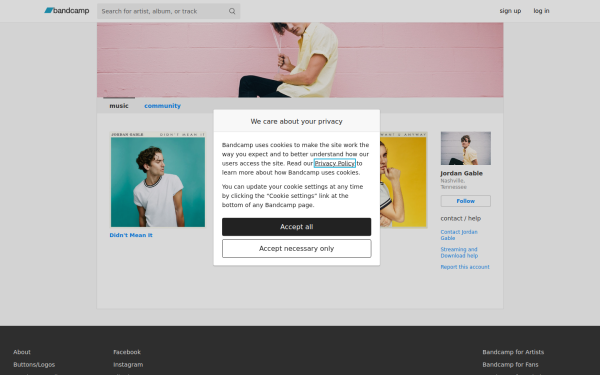The height and width of the screenshot is (375, 600).
Task: Accept all cookies
Action: click(297, 227)
